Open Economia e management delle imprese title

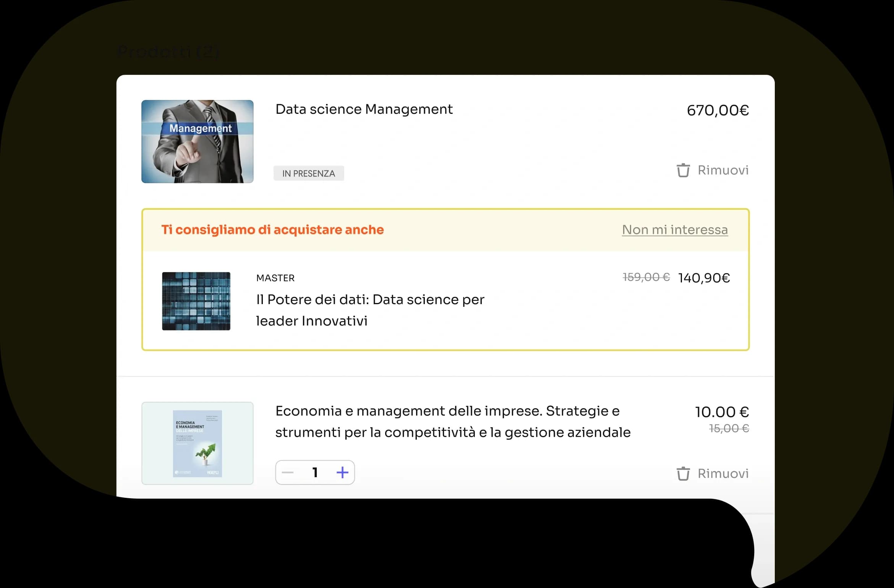(453, 421)
